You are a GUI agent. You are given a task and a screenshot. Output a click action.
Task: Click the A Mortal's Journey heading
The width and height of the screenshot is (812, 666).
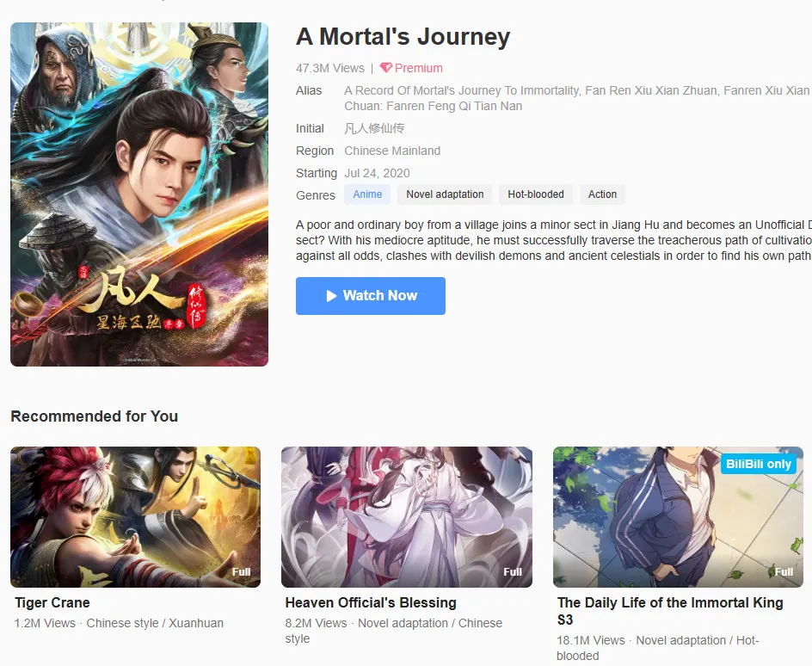tap(403, 37)
